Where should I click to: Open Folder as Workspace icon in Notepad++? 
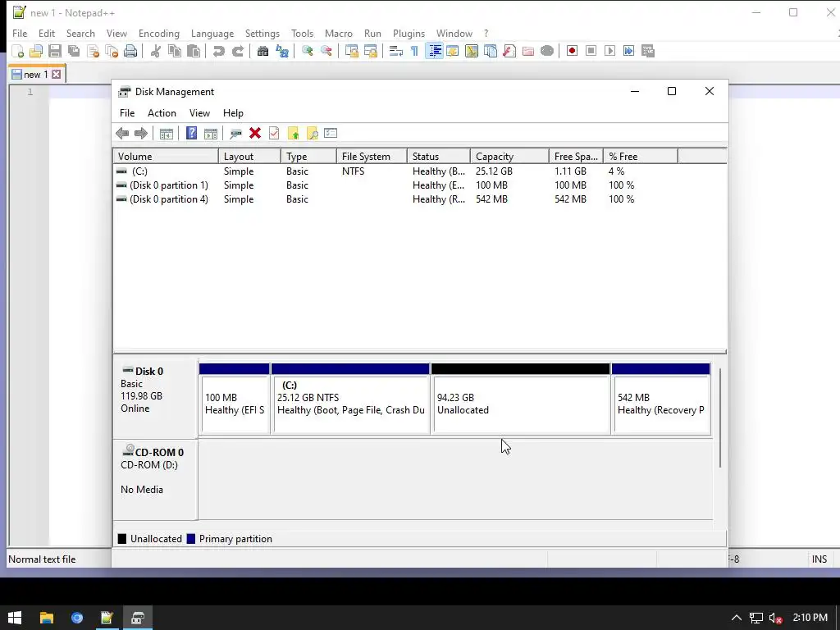[x=528, y=51]
